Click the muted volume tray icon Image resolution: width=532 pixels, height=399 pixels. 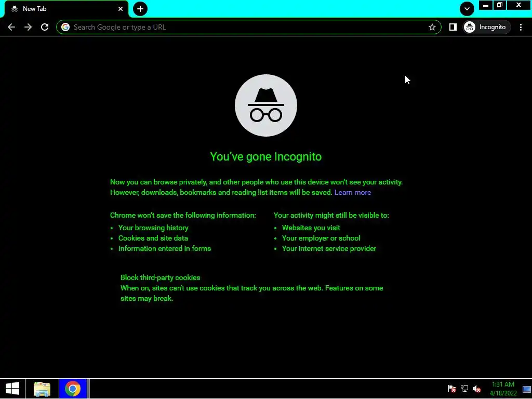click(x=477, y=389)
